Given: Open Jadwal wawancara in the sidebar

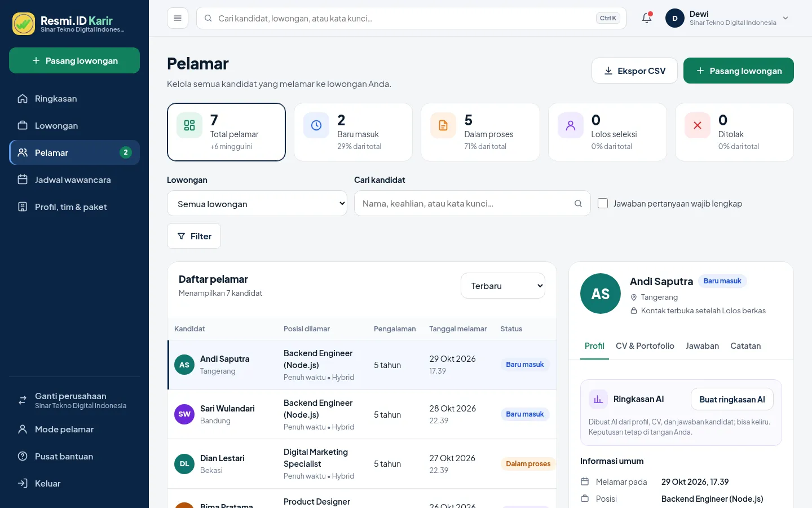Looking at the screenshot, I should pyautogui.click(x=74, y=180).
